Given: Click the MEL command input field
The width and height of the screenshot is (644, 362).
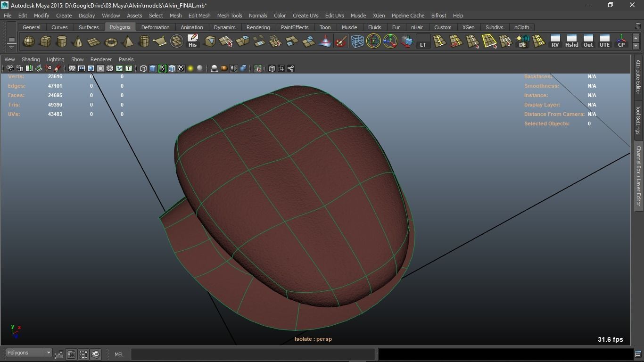Looking at the screenshot, I should point(253,354).
